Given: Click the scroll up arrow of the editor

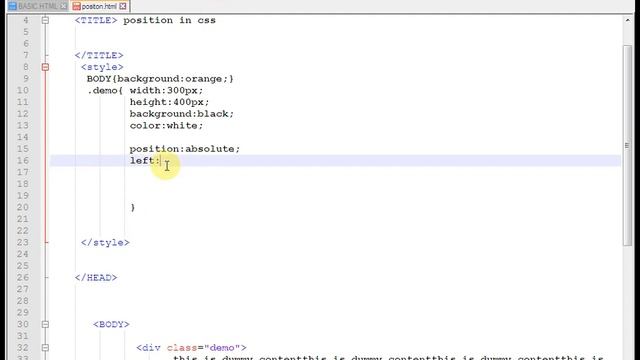Looking at the screenshot, I should click(x=627, y=20).
